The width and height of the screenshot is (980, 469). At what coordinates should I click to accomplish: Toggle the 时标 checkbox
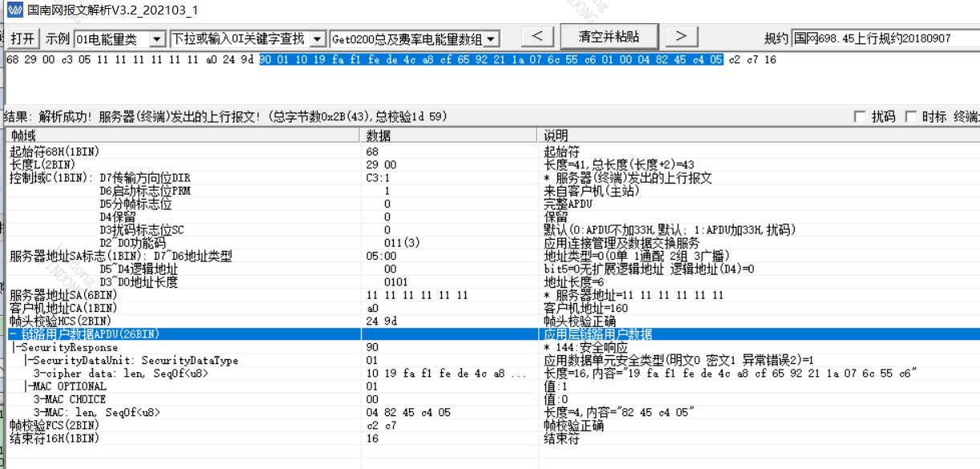pyautogui.click(x=912, y=117)
